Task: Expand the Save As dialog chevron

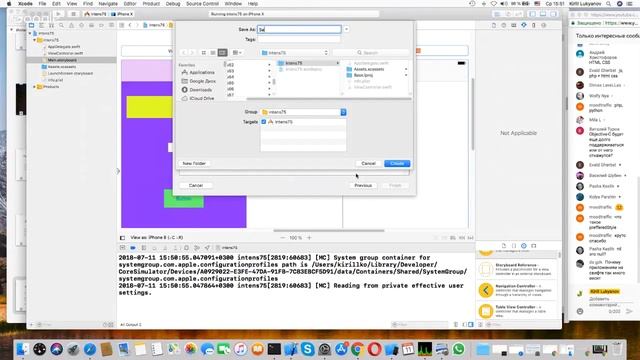Action: [x=347, y=29]
